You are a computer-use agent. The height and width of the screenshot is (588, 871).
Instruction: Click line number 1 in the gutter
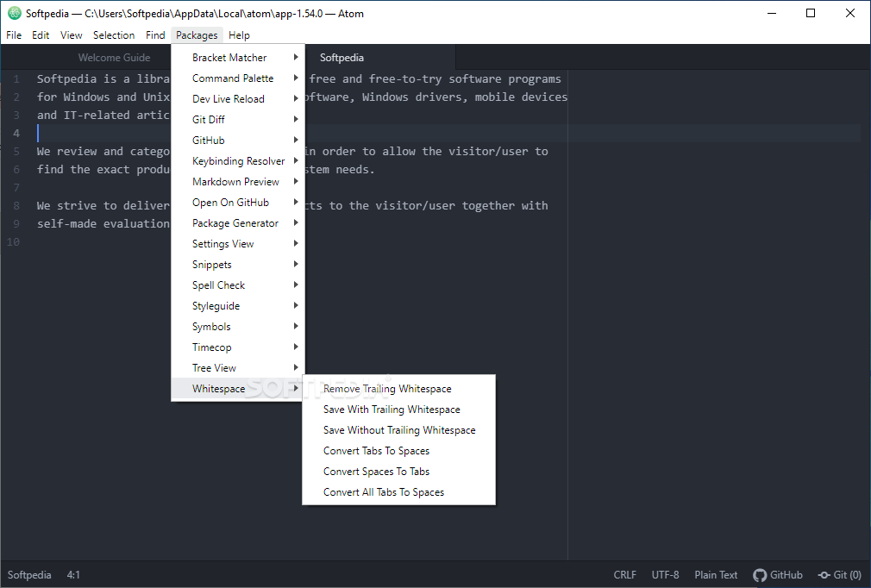pos(16,78)
